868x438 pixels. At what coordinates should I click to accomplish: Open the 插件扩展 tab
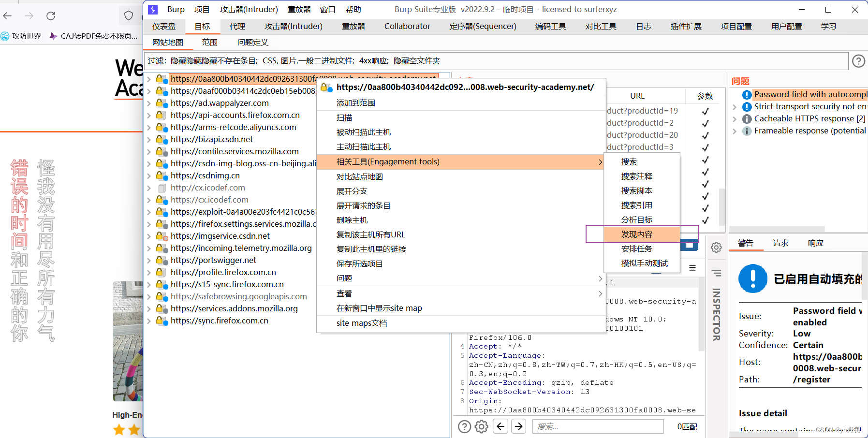coord(686,26)
